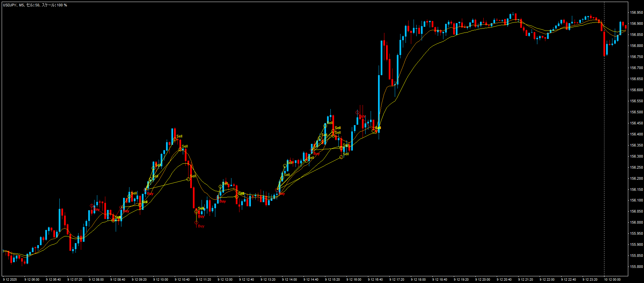The width and height of the screenshot is (644, 283).
Task: Click the 156.950 price axis label
Action: pos(636,12)
